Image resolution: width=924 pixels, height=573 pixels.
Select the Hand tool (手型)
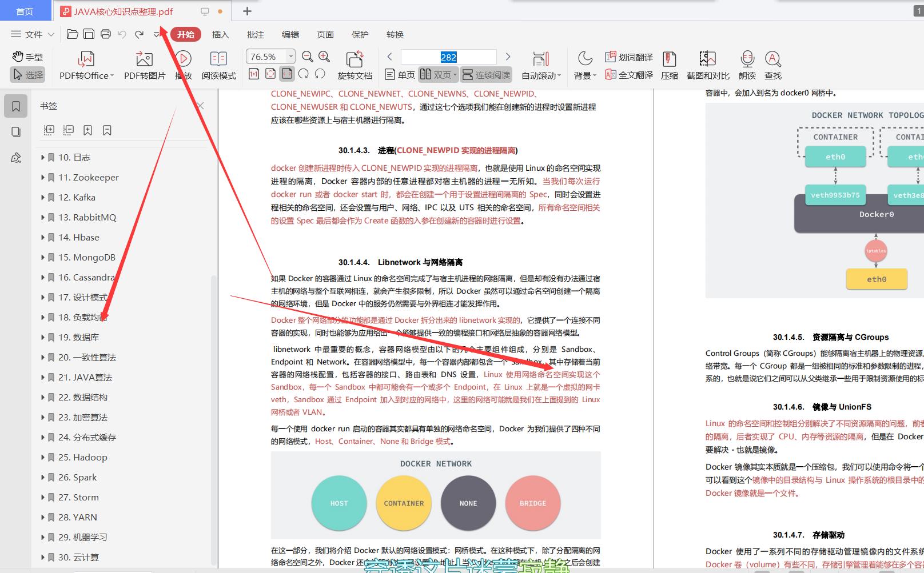pos(27,56)
